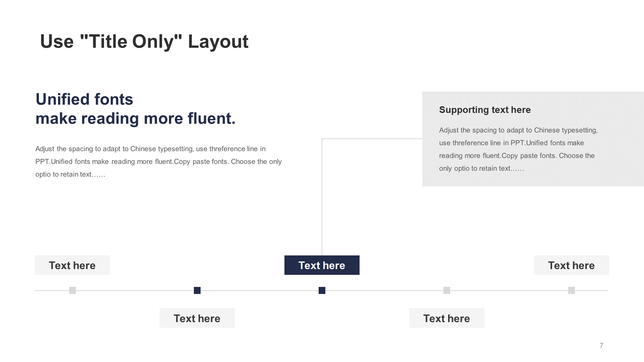
Task: Select the last gray timeline marker
Action: 572,290
